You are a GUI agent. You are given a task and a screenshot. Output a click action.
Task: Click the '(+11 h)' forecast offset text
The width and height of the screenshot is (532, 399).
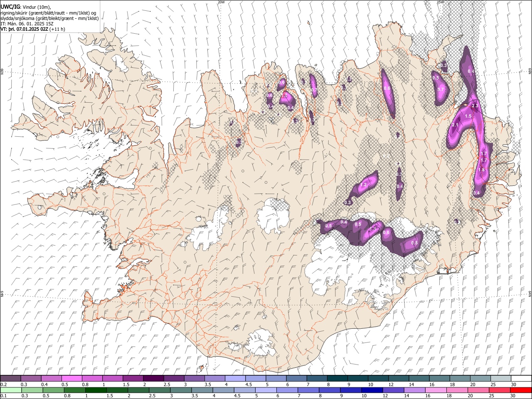click(57, 29)
